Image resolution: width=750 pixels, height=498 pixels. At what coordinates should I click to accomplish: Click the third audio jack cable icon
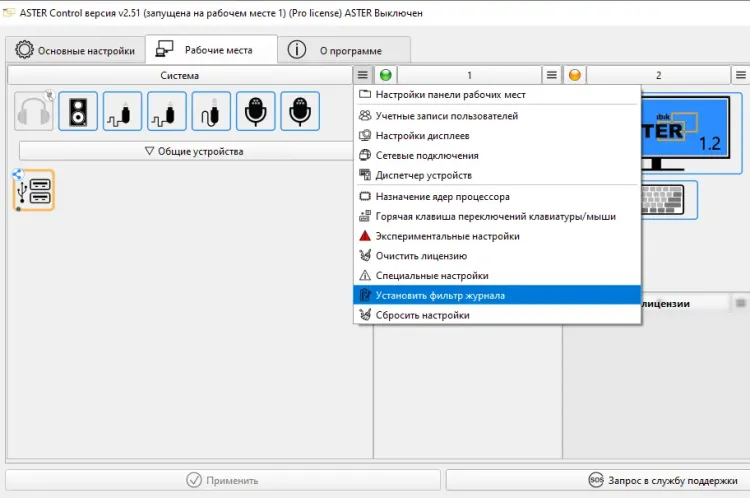211,111
